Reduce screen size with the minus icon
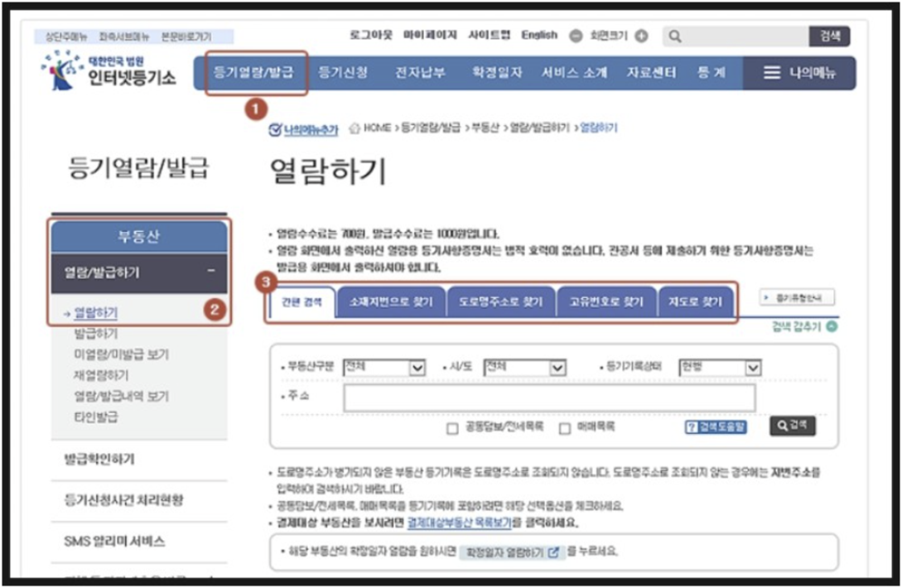Screen dimensions: 902x588 pyautogui.click(x=577, y=36)
